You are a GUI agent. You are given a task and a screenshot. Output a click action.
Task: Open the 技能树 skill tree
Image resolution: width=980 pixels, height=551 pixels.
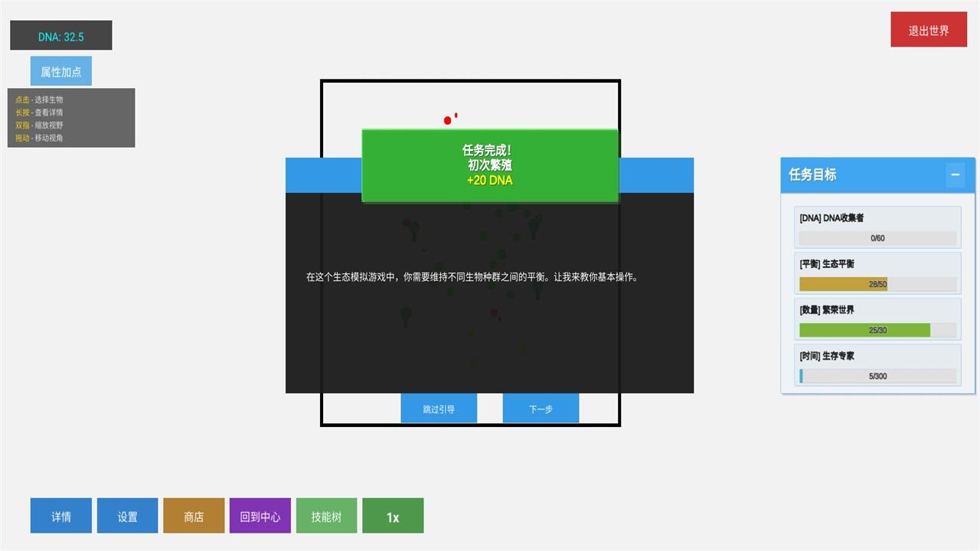pos(326,517)
